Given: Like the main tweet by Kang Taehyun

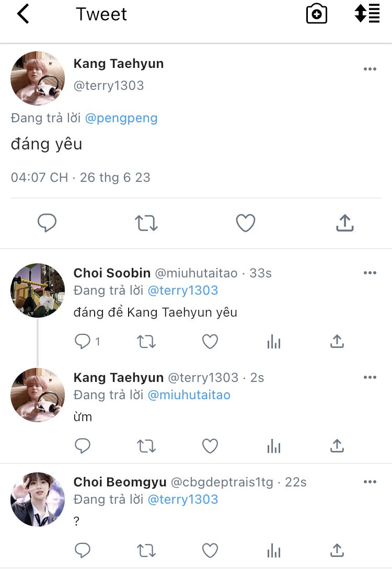Looking at the screenshot, I should coord(245,223).
